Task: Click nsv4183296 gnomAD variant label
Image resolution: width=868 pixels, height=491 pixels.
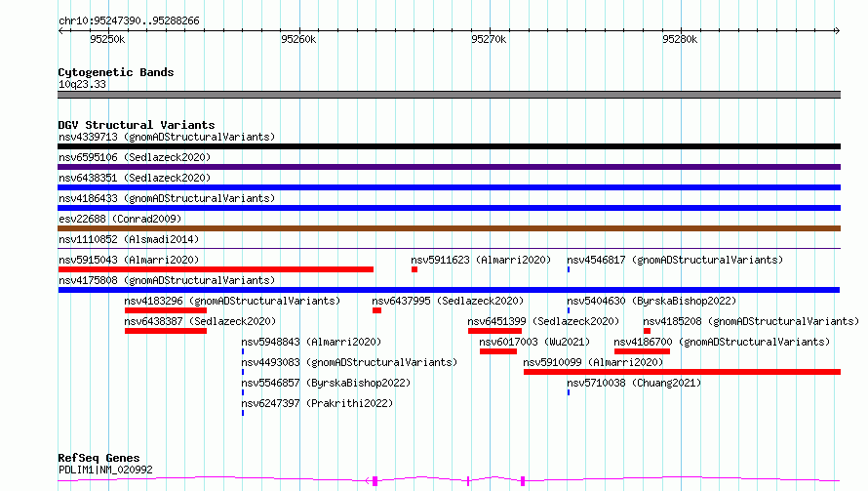Action: (232, 301)
